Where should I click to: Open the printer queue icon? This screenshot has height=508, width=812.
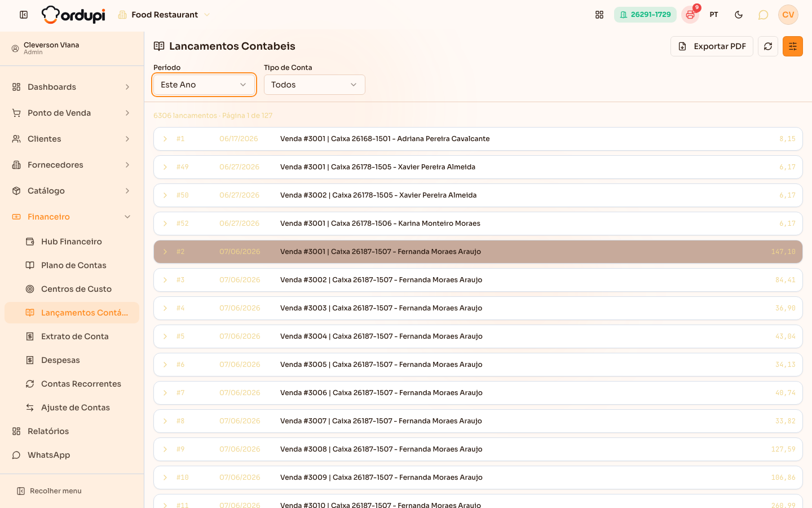pyautogui.click(x=690, y=15)
